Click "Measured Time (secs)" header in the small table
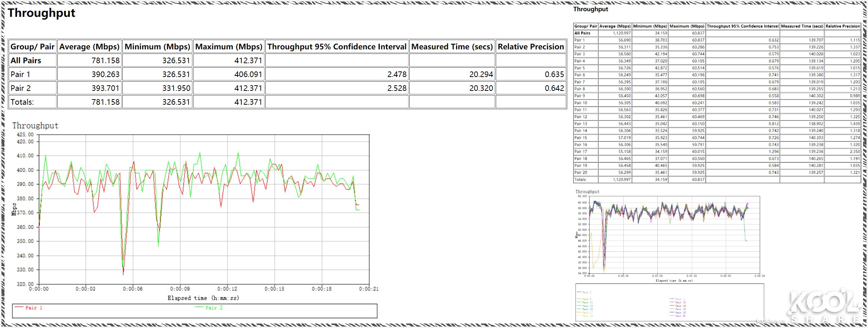Screen dimensions: 868x328 click(x=802, y=27)
